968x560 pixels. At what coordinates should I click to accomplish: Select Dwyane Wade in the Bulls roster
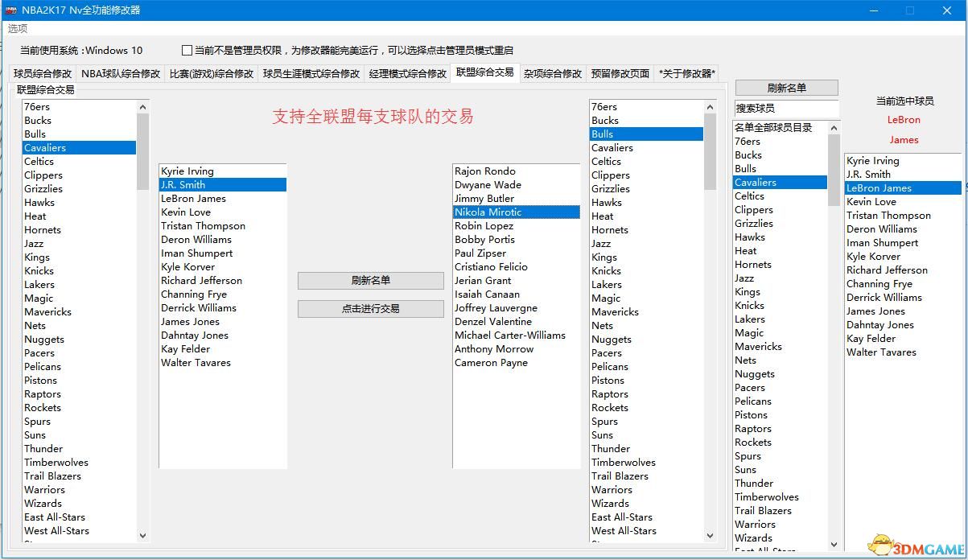(517, 185)
